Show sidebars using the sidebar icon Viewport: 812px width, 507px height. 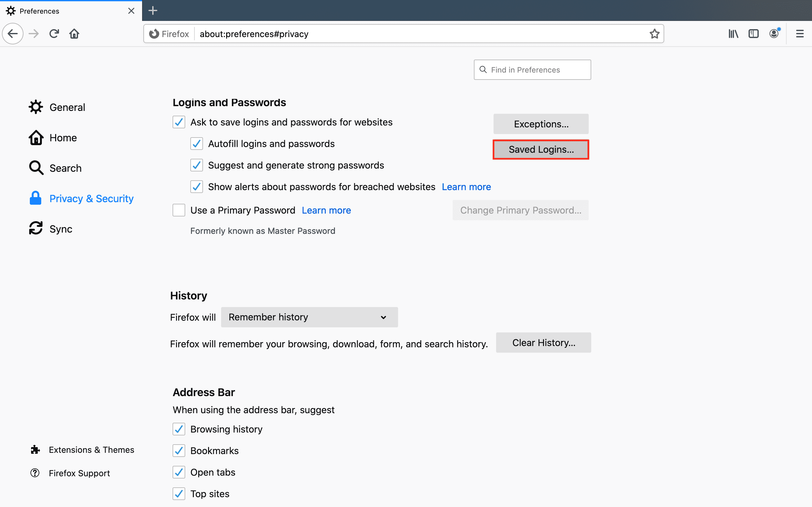click(753, 34)
